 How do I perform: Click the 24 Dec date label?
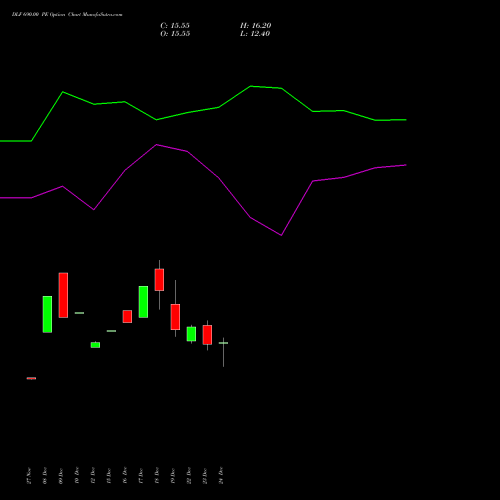click(221, 475)
